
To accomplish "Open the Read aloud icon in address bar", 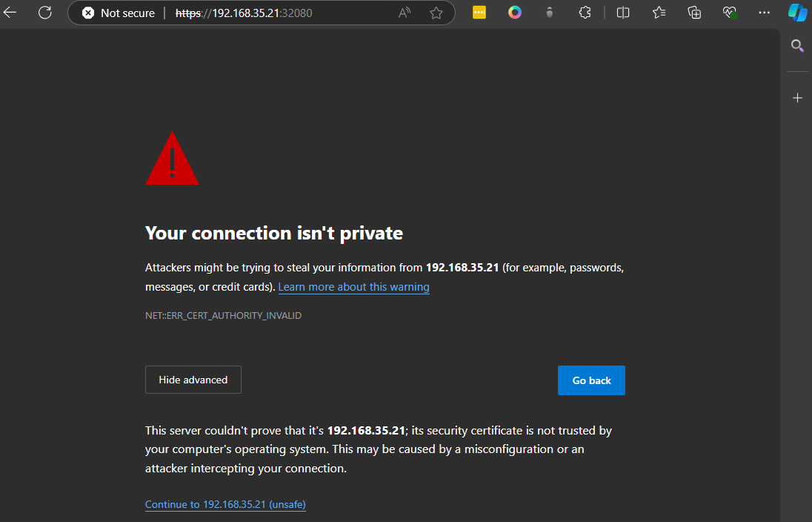I will [x=405, y=13].
